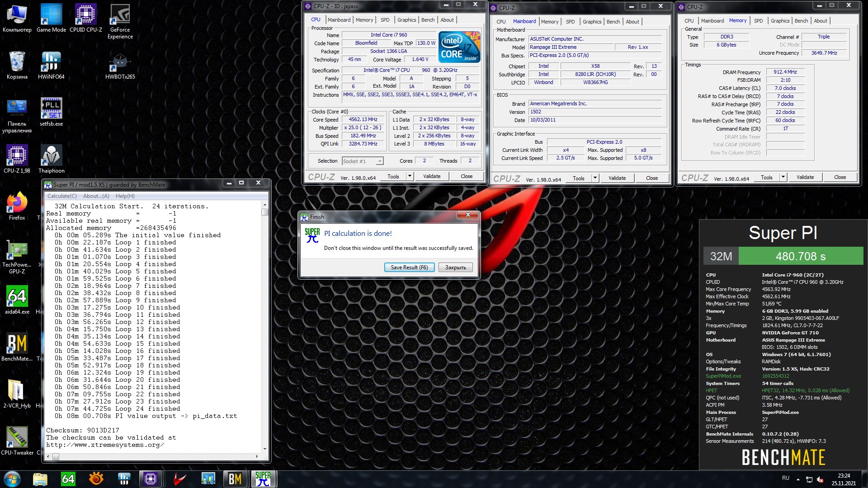Viewport: 868px width, 488px height.
Task: Click RU language indicator in tray
Action: pos(786,478)
